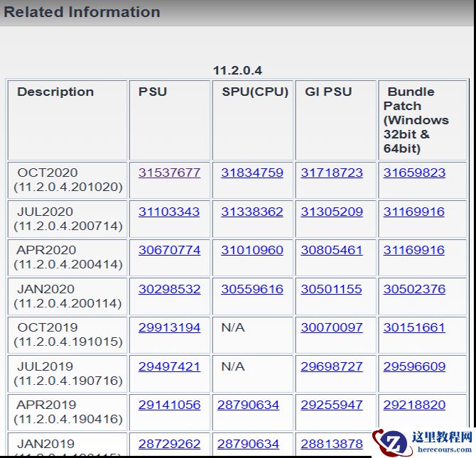The image size is (476, 458).
Task: Click SPU patch number 31338362
Action: click(251, 212)
